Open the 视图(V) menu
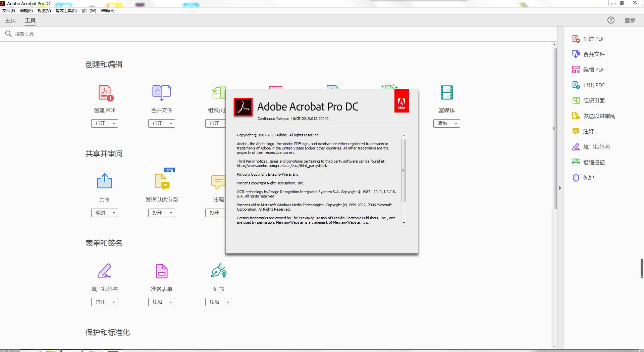 tap(44, 10)
